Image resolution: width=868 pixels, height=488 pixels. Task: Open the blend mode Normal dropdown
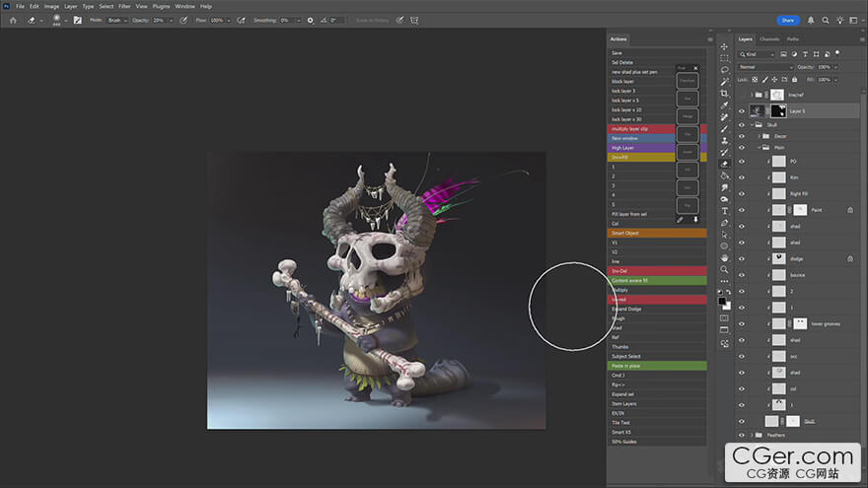coord(764,67)
